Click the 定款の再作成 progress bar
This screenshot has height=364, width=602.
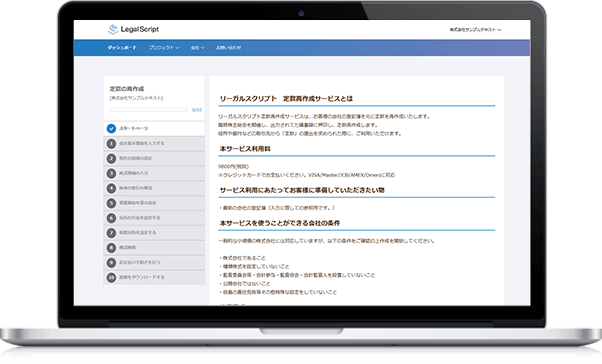149,110
